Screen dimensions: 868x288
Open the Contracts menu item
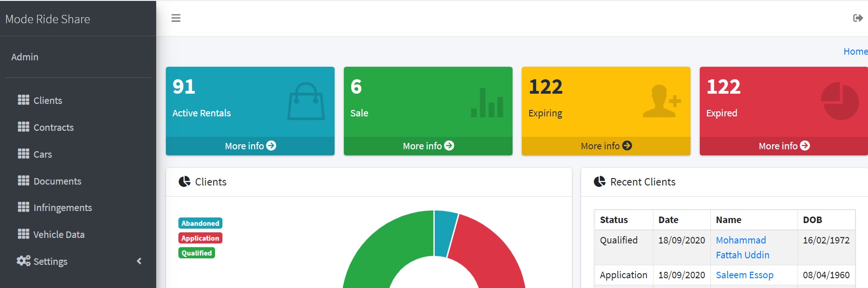point(53,128)
